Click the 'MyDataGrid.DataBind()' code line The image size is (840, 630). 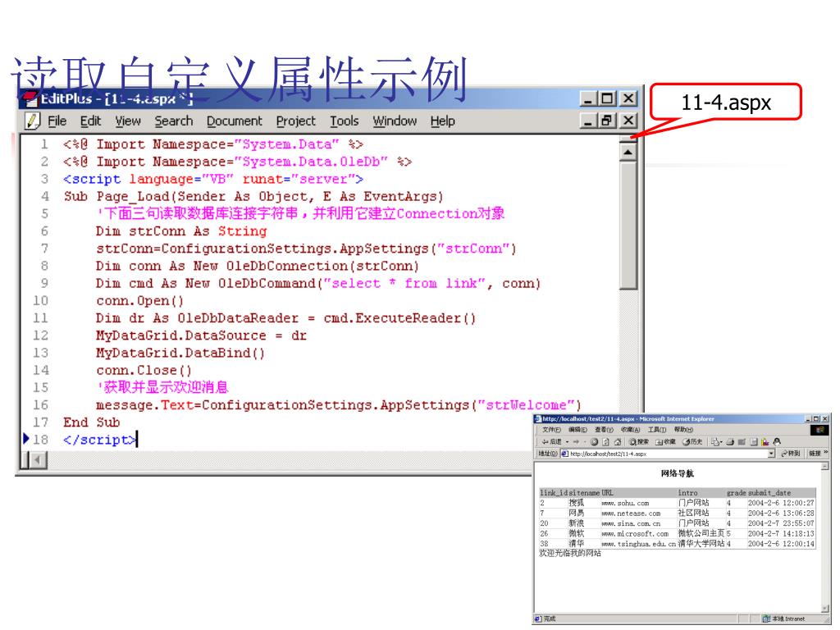tap(180, 353)
